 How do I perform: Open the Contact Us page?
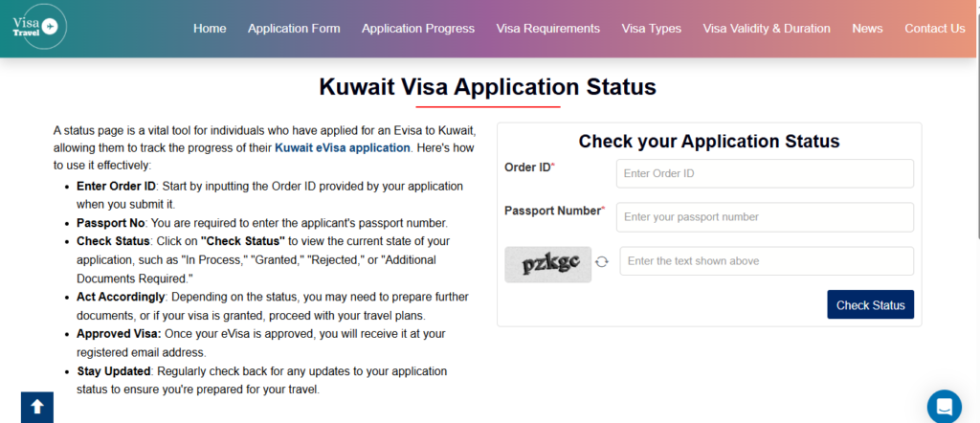tap(935, 29)
